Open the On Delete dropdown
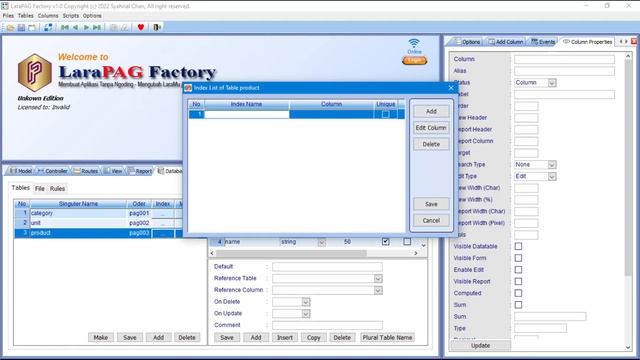 [x=306, y=302]
